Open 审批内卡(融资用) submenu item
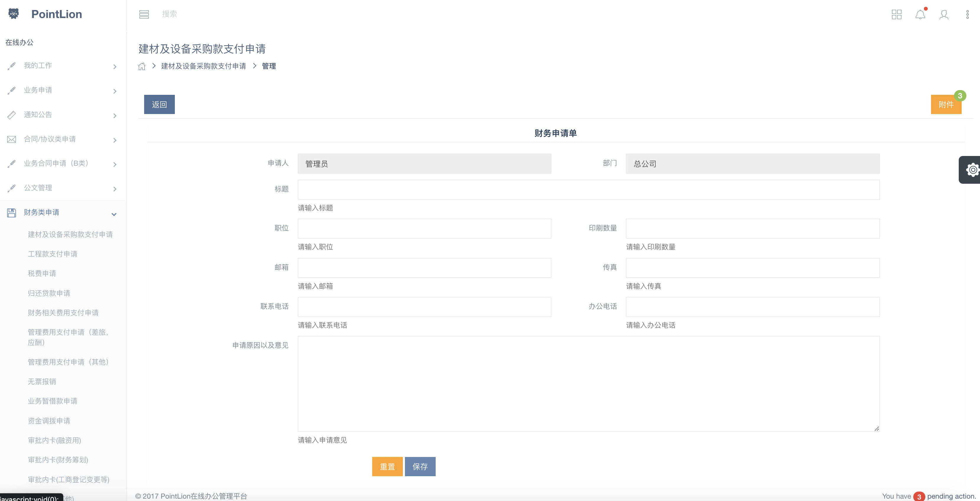Image resolution: width=980 pixels, height=501 pixels. pos(54,440)
